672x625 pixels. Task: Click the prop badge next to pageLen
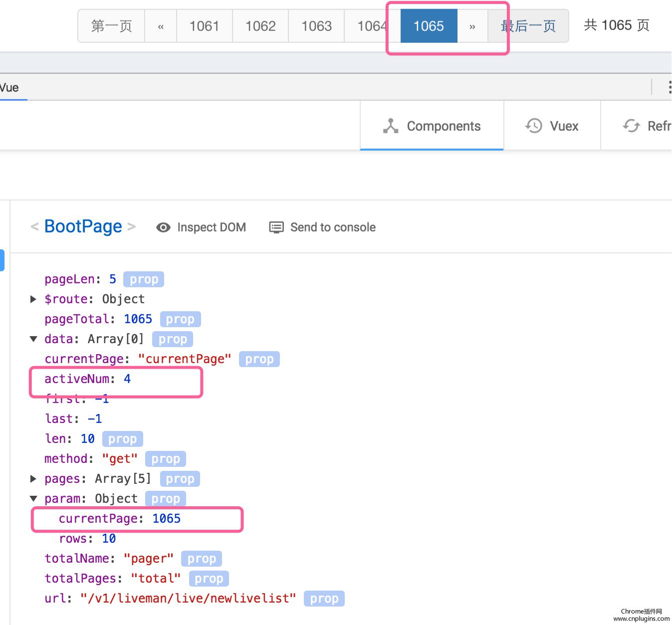(x=144, y=279)
